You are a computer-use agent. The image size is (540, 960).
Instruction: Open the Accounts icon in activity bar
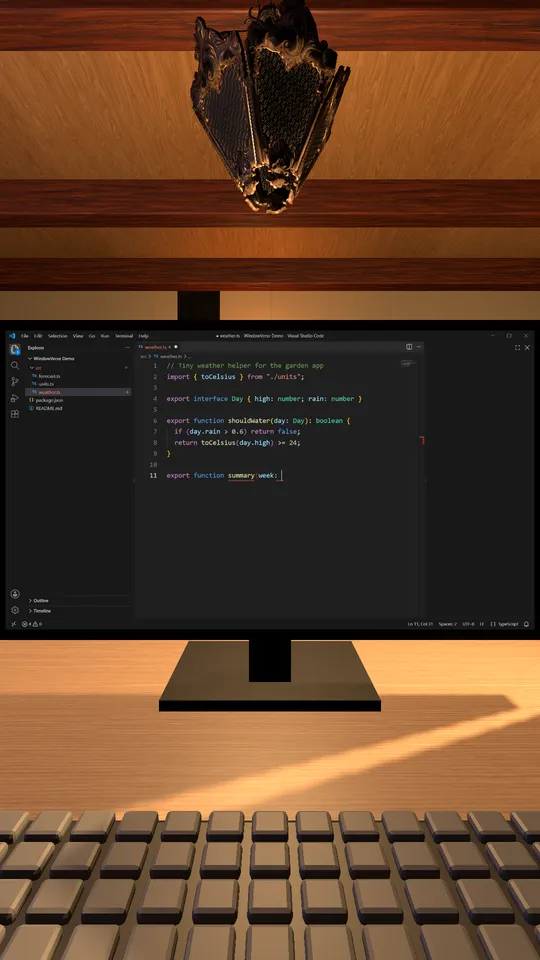[x=15, y=594]
